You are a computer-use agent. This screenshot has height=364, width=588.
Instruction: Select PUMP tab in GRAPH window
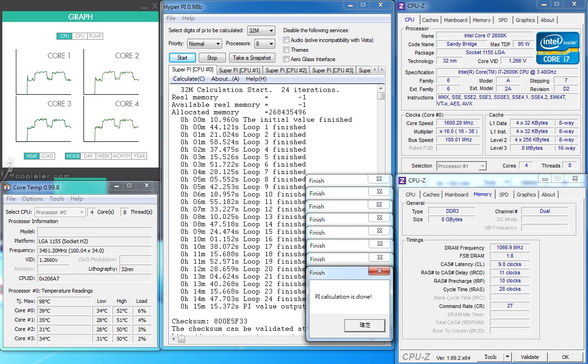pos(95,36)
